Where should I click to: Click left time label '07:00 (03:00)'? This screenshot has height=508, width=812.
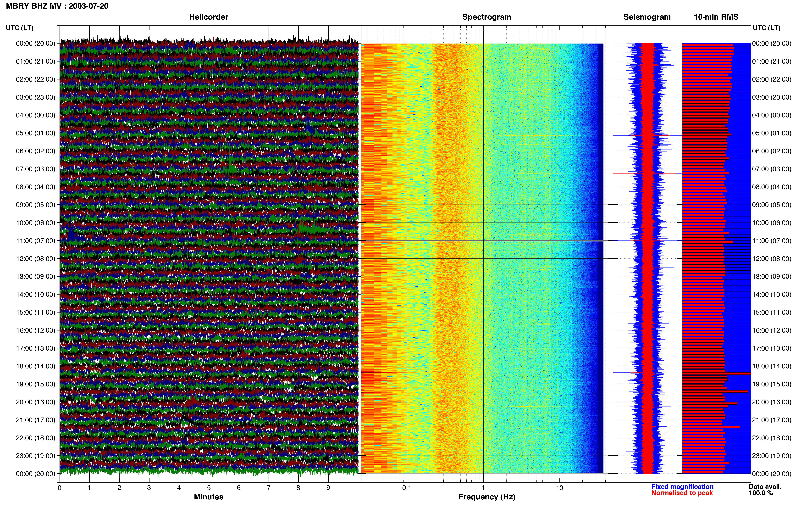[36, 169]
